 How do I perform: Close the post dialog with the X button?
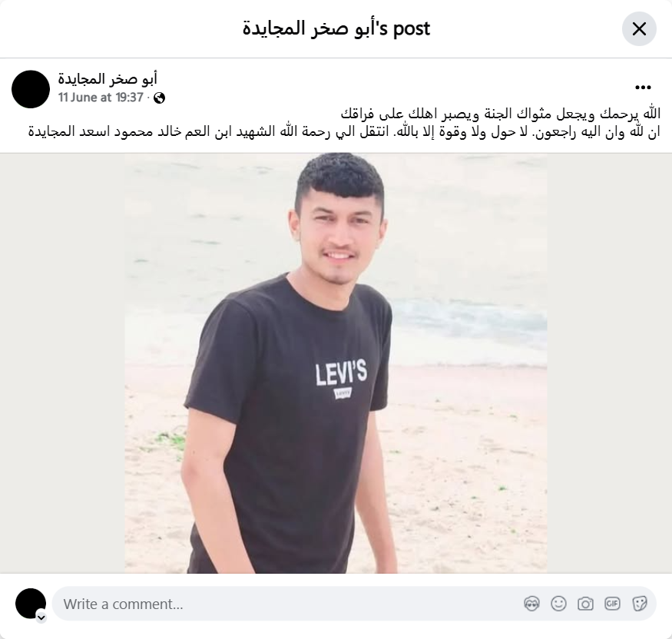[x=639, y=28]
